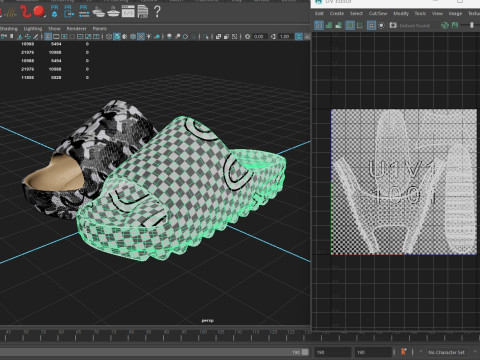Toggle the film gate icon in viewport toolbar
This screenshot has height=360, width=480.
point(56,37)
